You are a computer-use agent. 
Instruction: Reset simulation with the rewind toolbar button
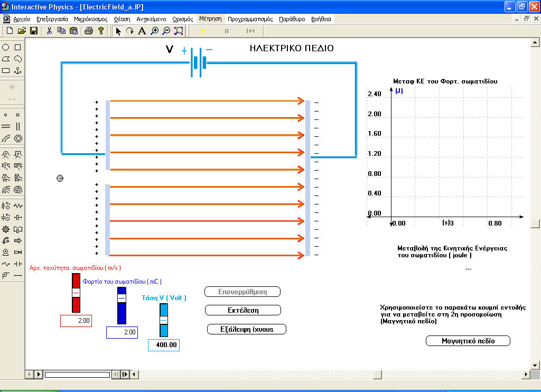pyautogui.click(x=251, y=31)
